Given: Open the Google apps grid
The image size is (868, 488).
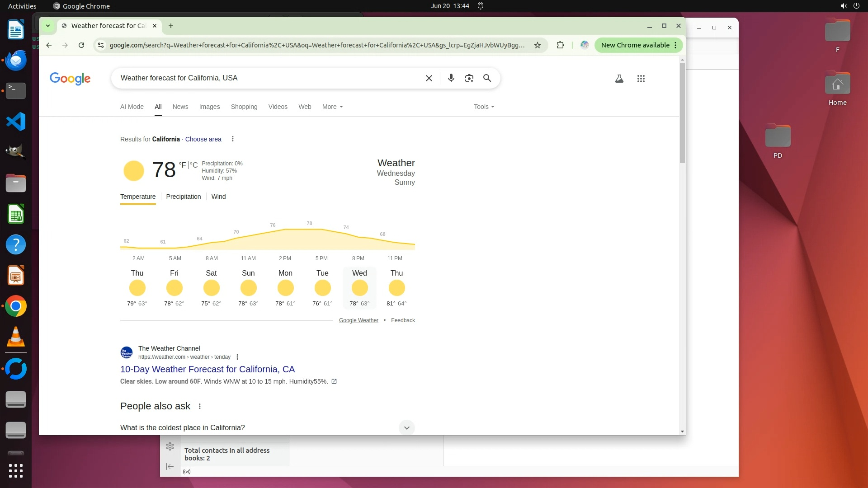Looking at the screenshot, I should click(x=641, y=79).
